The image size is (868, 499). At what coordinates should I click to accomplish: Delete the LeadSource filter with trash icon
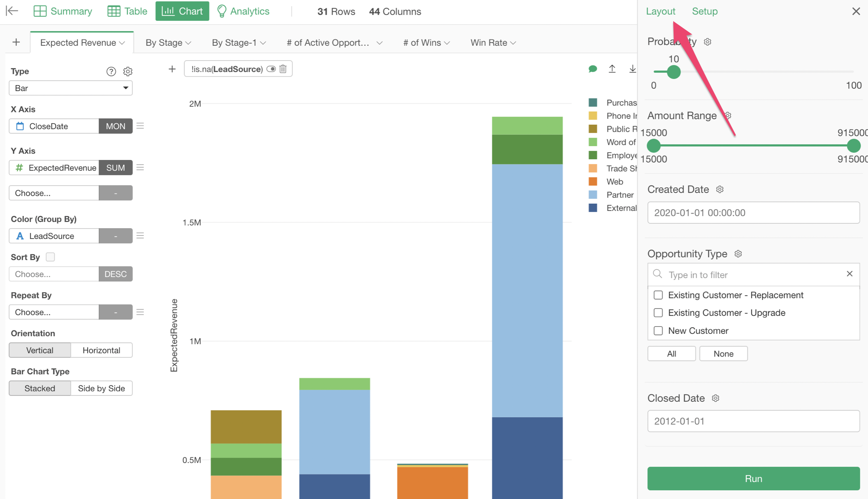283,69
